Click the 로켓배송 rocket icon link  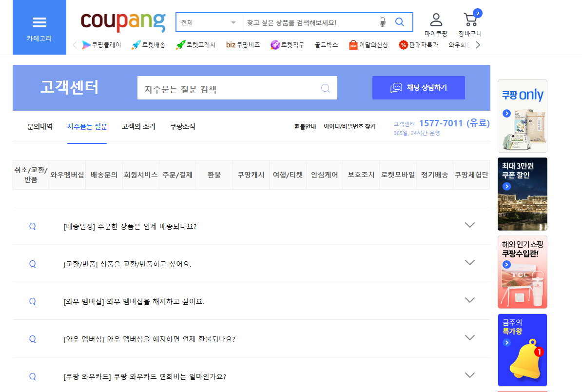click(x=148, y=45)
